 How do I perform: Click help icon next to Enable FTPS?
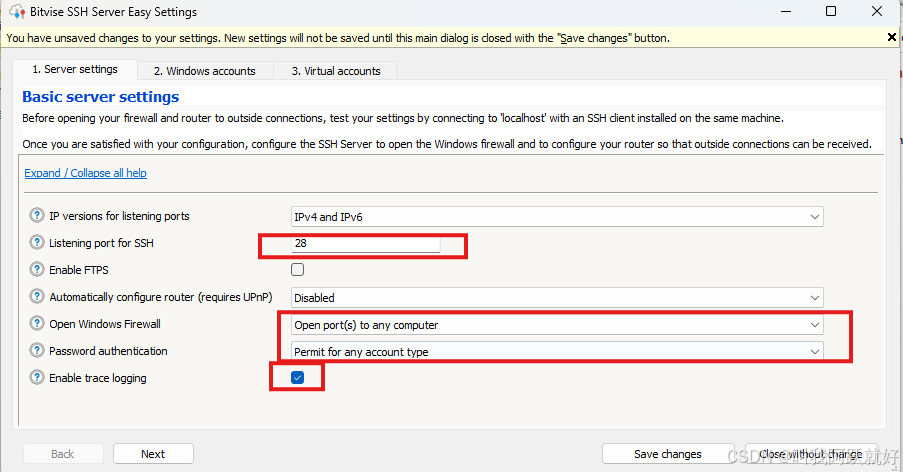click(38, 270)
